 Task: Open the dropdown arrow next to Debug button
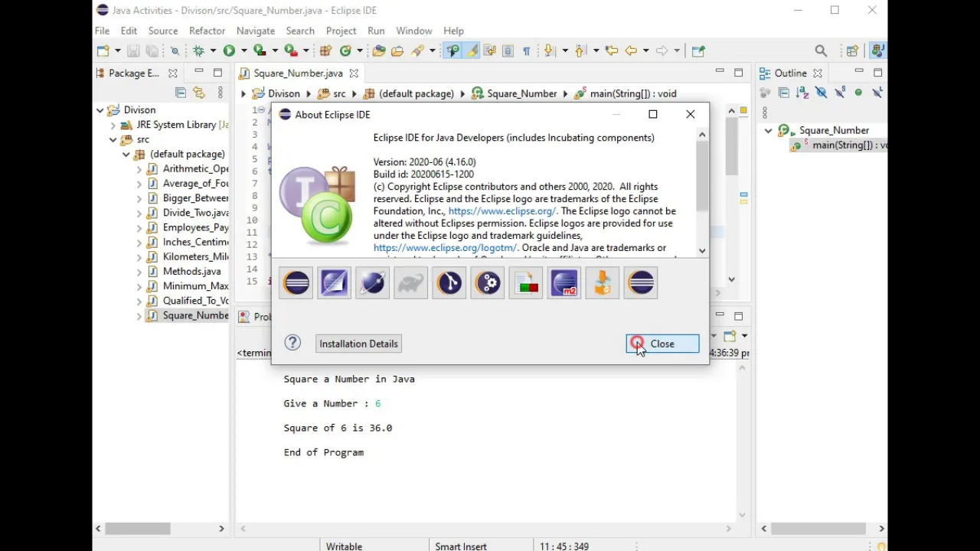tap(214, 51)
